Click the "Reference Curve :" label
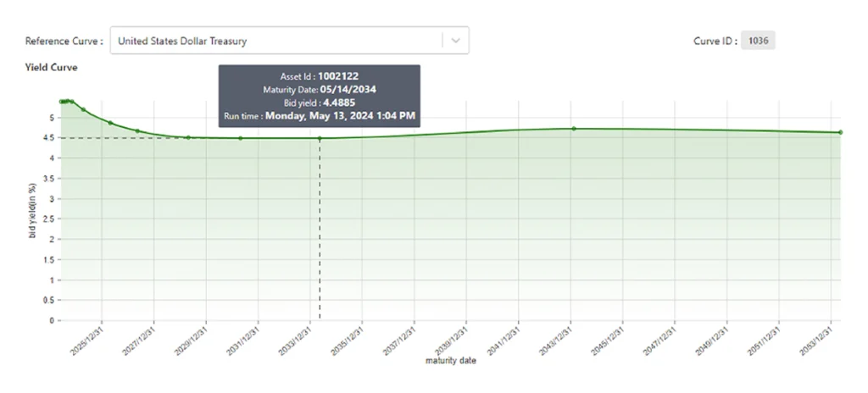This screenshot has height=393, width=868. tap(64, 41)
